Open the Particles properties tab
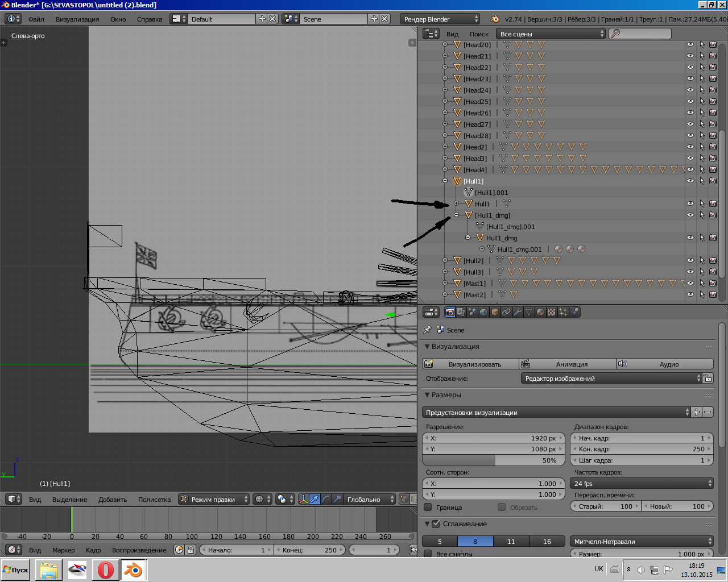Image resolution: width=728 pixels, height=582 pixels. [563, 312]
